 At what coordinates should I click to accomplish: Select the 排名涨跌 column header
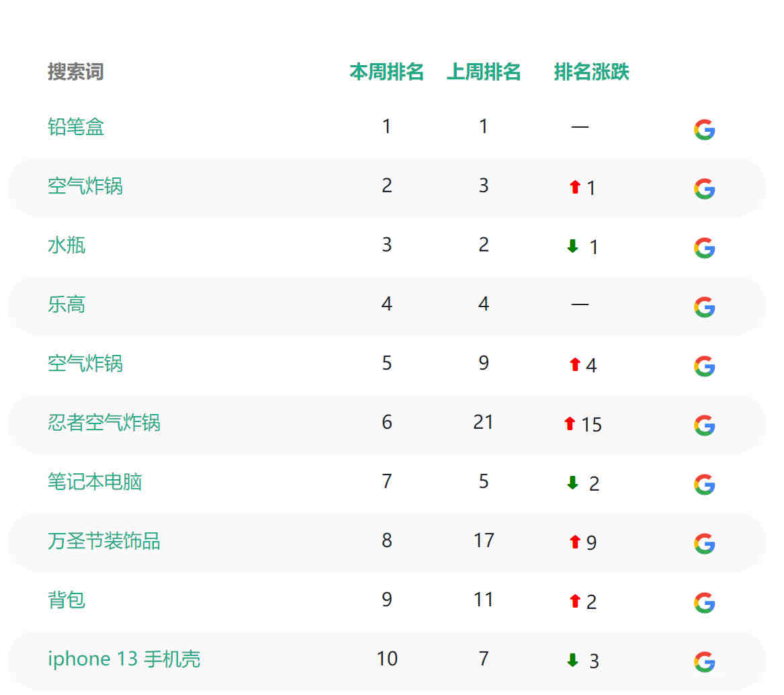point(591,71)
